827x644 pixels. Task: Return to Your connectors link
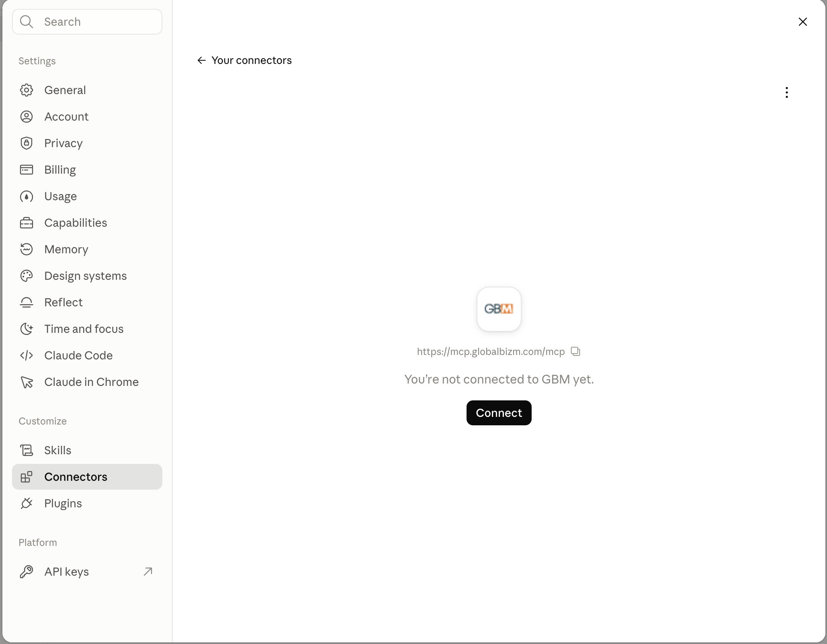point(252,60)
